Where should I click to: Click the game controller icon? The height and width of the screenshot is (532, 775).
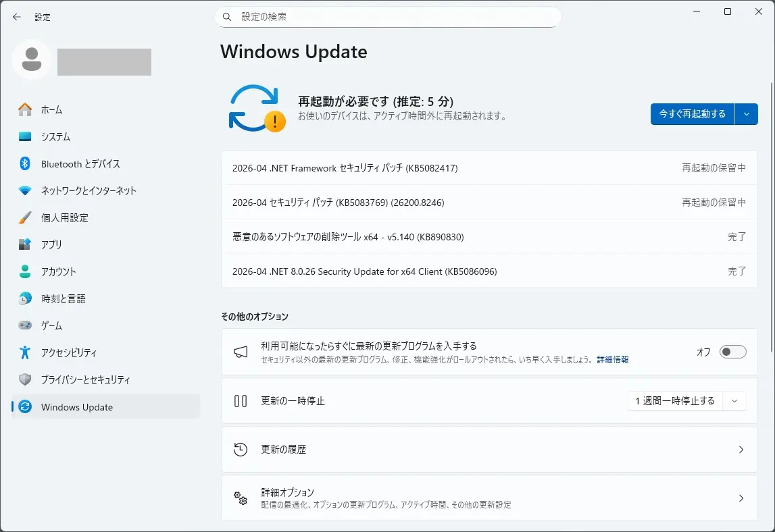pyautogui.click(x=25, y=325)
